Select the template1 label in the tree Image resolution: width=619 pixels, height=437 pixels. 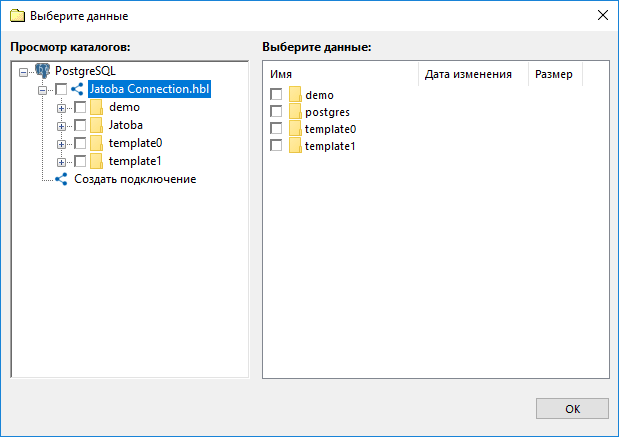135,161
